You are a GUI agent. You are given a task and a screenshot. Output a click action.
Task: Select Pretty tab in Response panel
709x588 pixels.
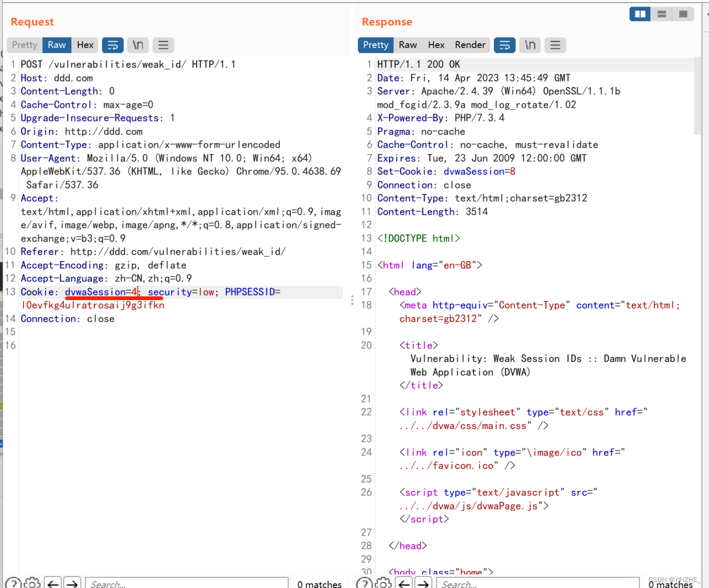[376, 45]
